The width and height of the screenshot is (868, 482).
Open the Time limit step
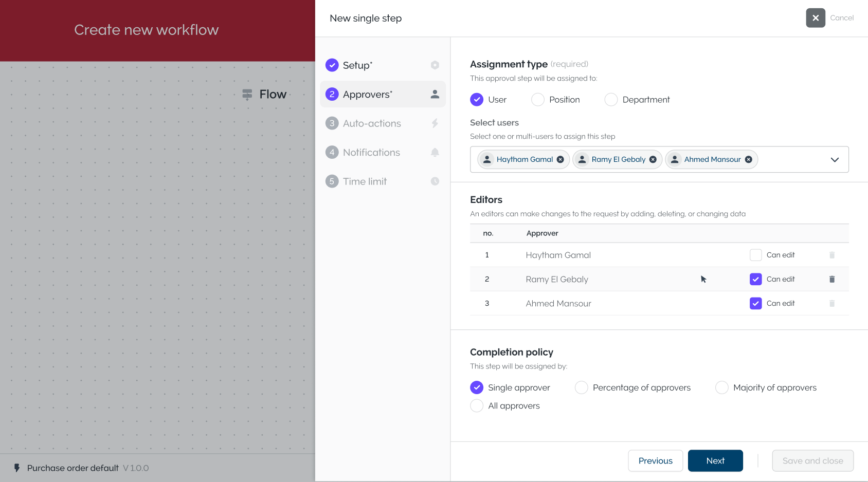(365, 182)
